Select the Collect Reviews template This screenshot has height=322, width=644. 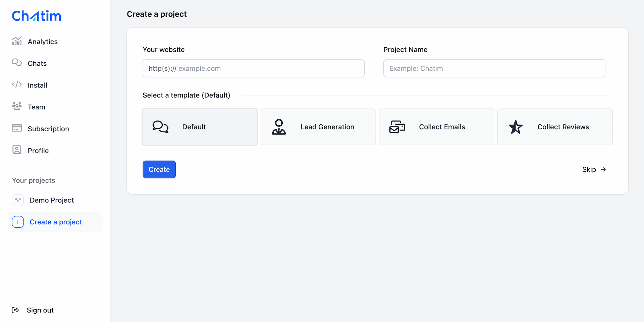[555, 127]
